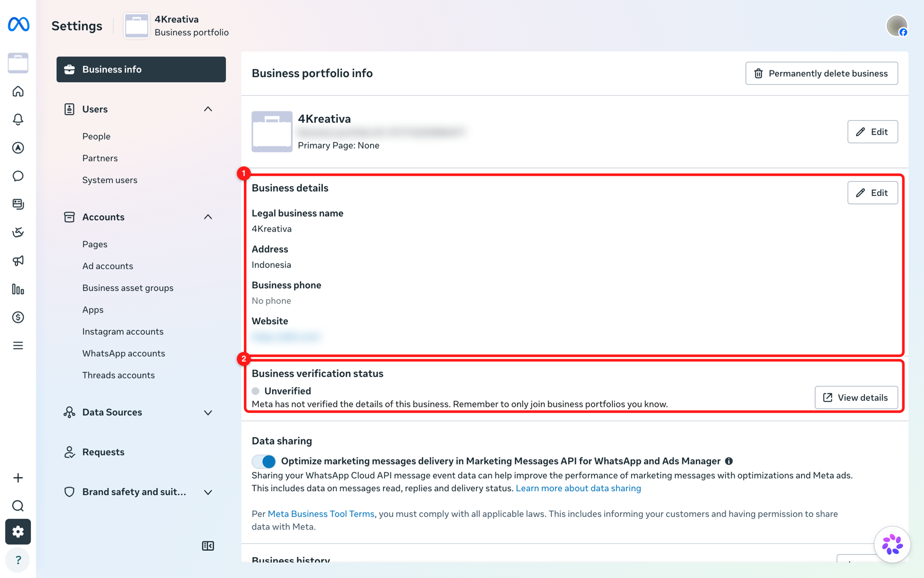Click Business portfolio label in header
924x578 pixels.
191,32
